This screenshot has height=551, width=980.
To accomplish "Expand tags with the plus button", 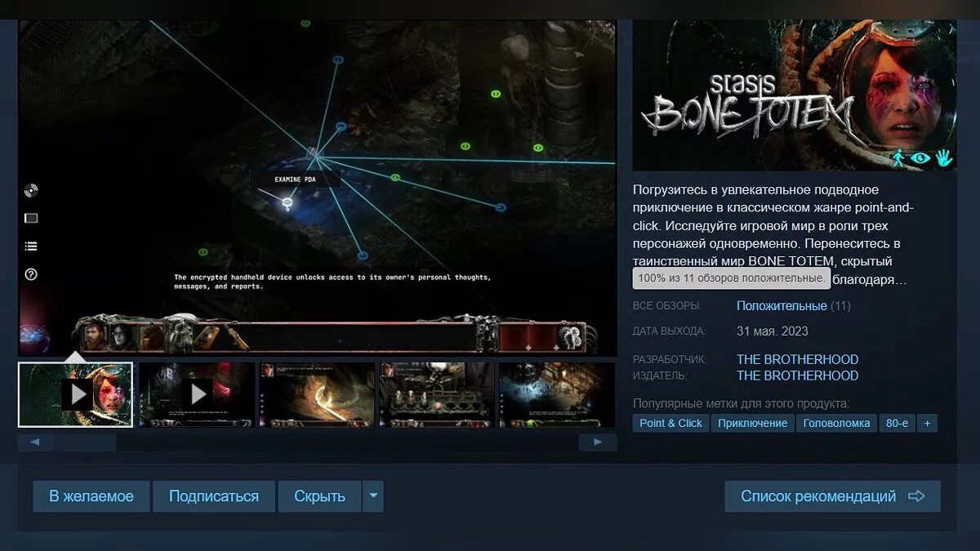I will pos(927,423).
